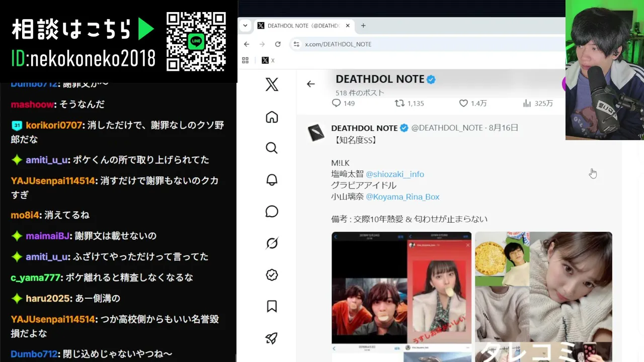
Task: Open the DEATHDOL NOTE avatar on the post
Action: (x=316, y=132)
